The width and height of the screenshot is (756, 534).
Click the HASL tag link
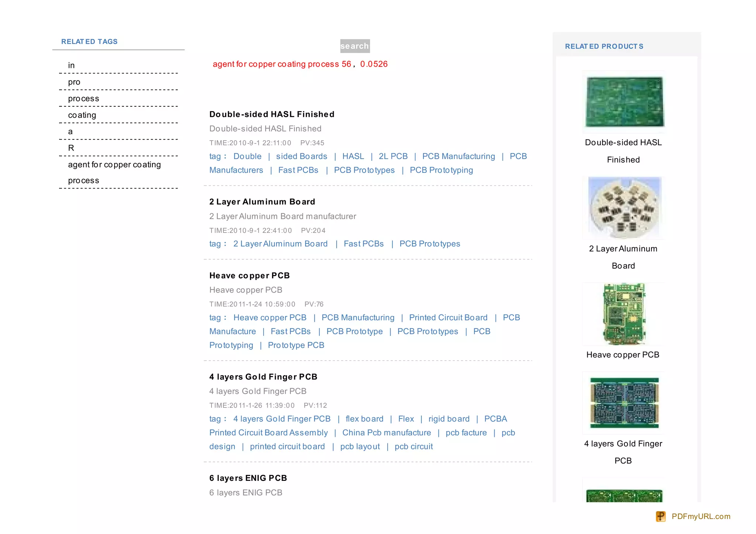(x=353, y=156)
